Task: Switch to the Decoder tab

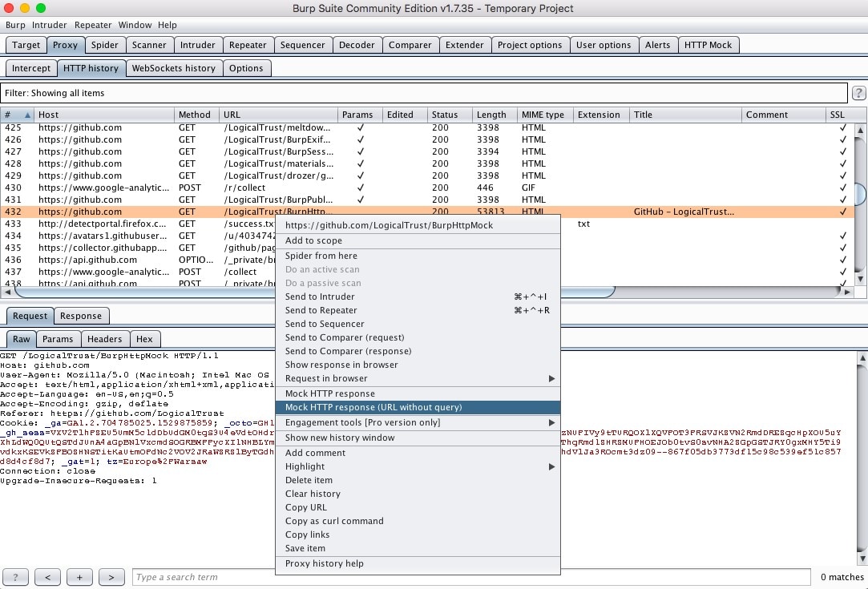Action: pyautogui.click(x=357, y=45)
